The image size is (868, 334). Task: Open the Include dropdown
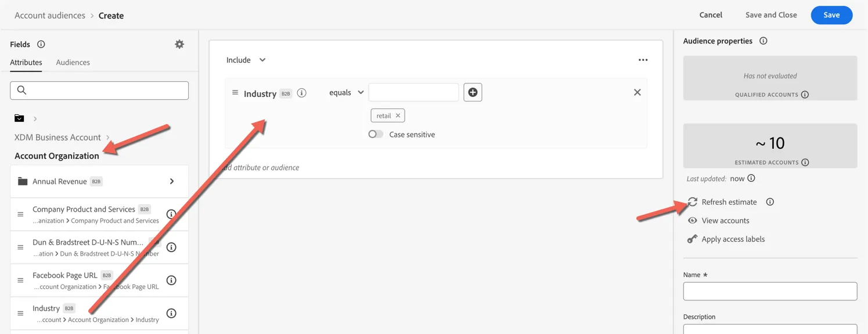click(x=246, y=60)
